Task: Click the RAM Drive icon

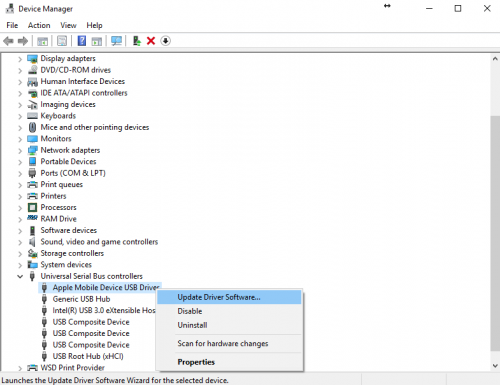Action: pyautogui.click(x=32, y=218)
